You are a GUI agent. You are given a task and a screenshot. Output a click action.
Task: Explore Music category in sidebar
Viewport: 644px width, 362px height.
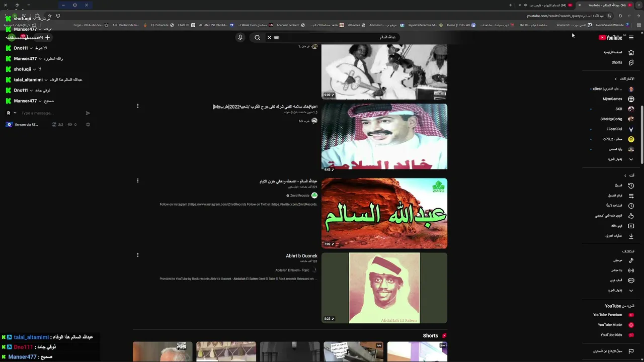624,260
